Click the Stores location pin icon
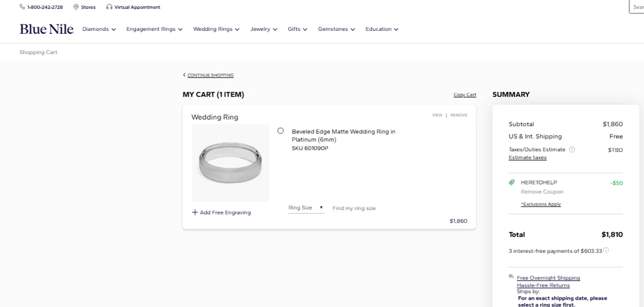The width and height of the screenshot is (644, 307). tap(76, 7)
